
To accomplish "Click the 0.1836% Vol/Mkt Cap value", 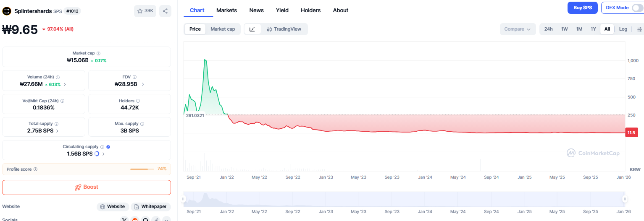I will click(44, 107).
